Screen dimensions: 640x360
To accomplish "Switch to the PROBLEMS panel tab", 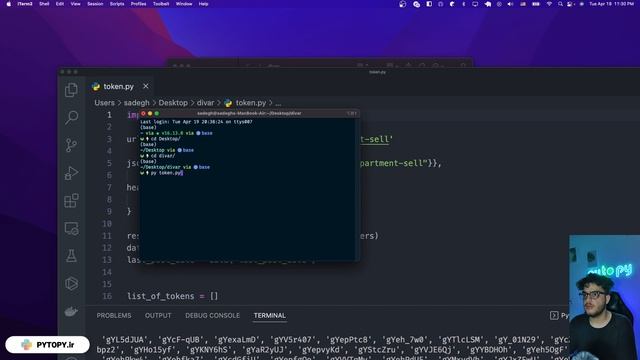I will [x=114, y=316].
